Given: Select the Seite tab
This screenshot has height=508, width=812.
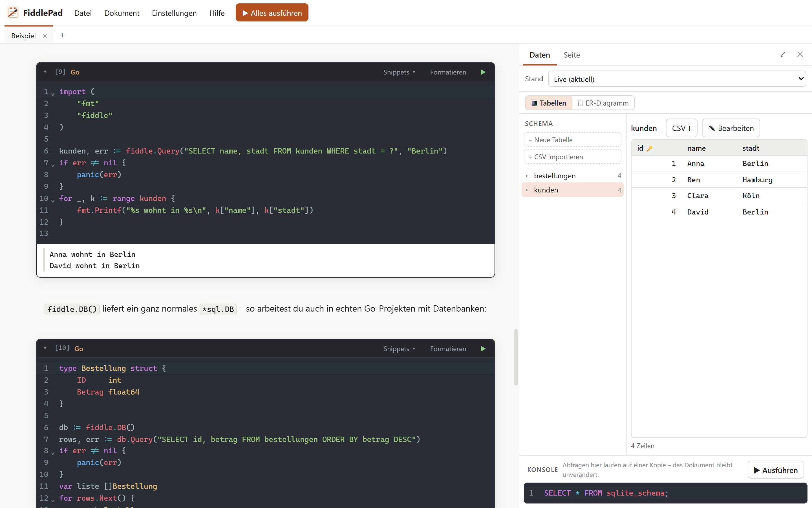Looking at the screenshot, I should tap(572, 55).
